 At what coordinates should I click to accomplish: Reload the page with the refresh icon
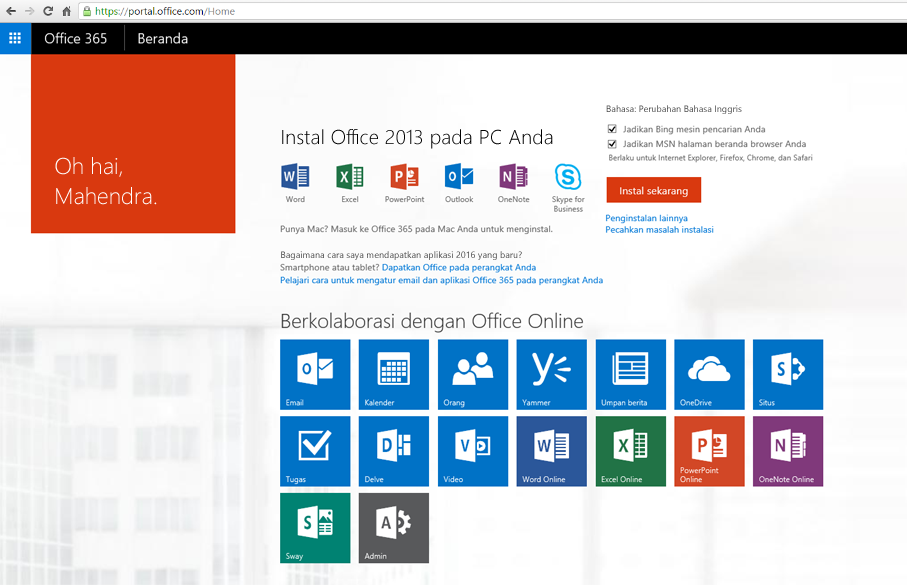(48, 11)
